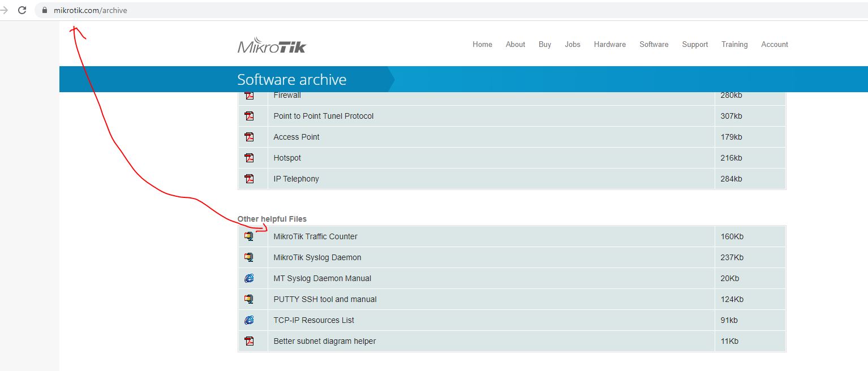Open the Software menu item
868x371 pixels.
click(654, 44)
